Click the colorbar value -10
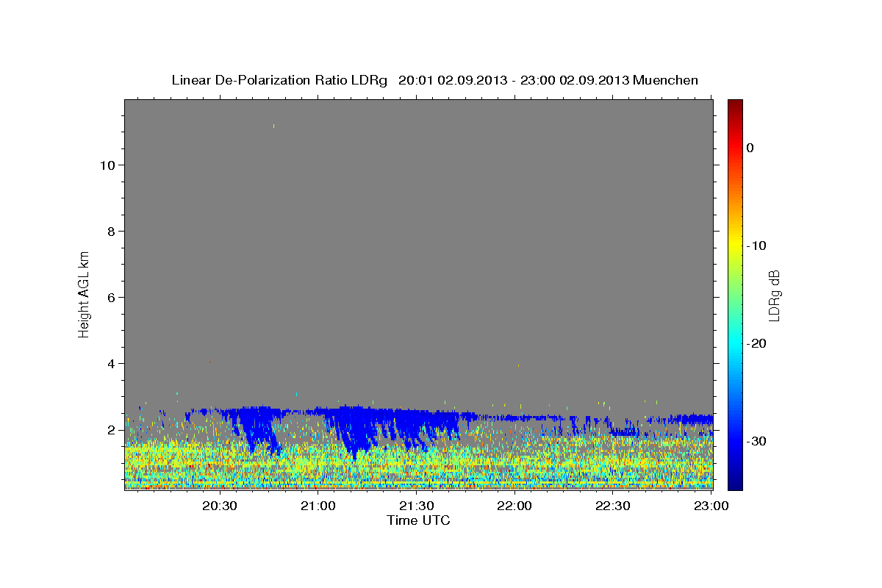The height and width of the screenshot is (588, 882). [756, 245]
